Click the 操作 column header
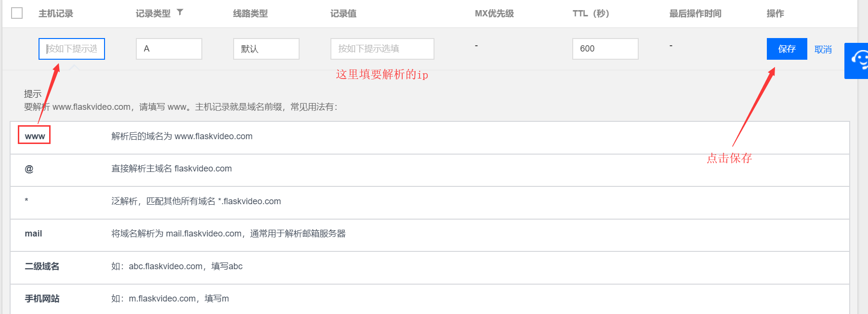Viewport: 868px width, 314px height. tap(776, 13)
